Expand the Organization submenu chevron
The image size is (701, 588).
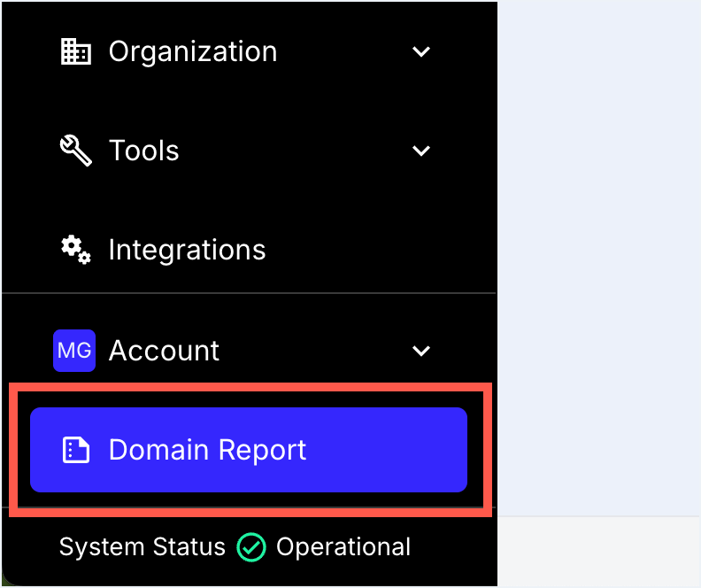point(421,52)
